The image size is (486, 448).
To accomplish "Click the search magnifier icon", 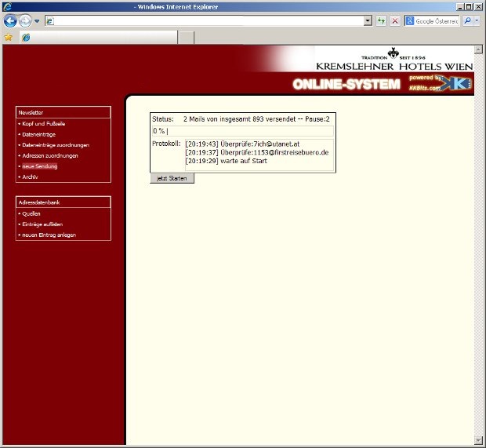I will pyautogui.click(x=468, y=21).
